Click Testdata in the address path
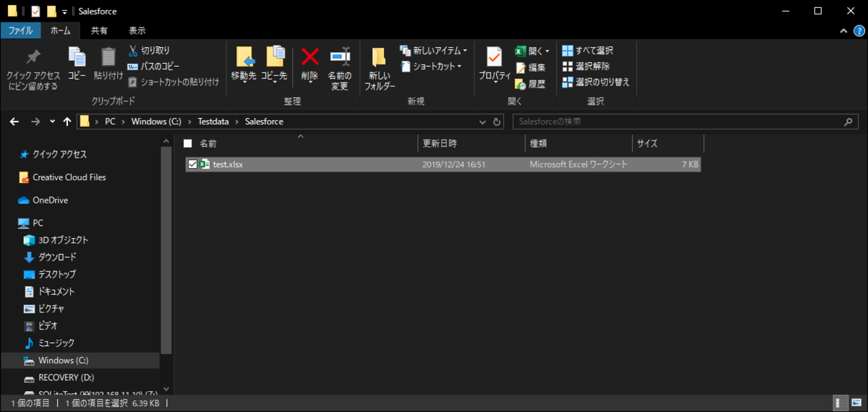This screenshot has height=412, width=868. pyautogui.click(x=214, y=122)
